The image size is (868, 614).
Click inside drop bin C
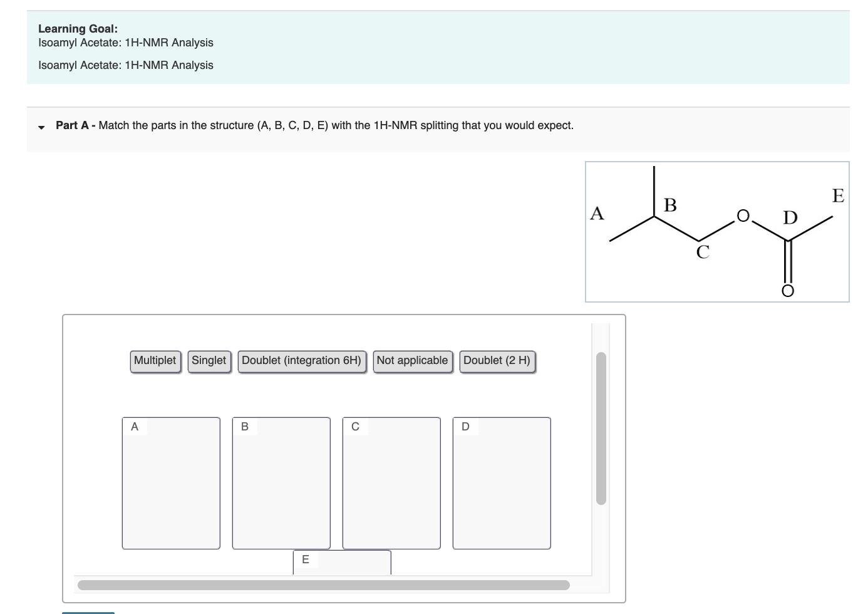(391, 483)
